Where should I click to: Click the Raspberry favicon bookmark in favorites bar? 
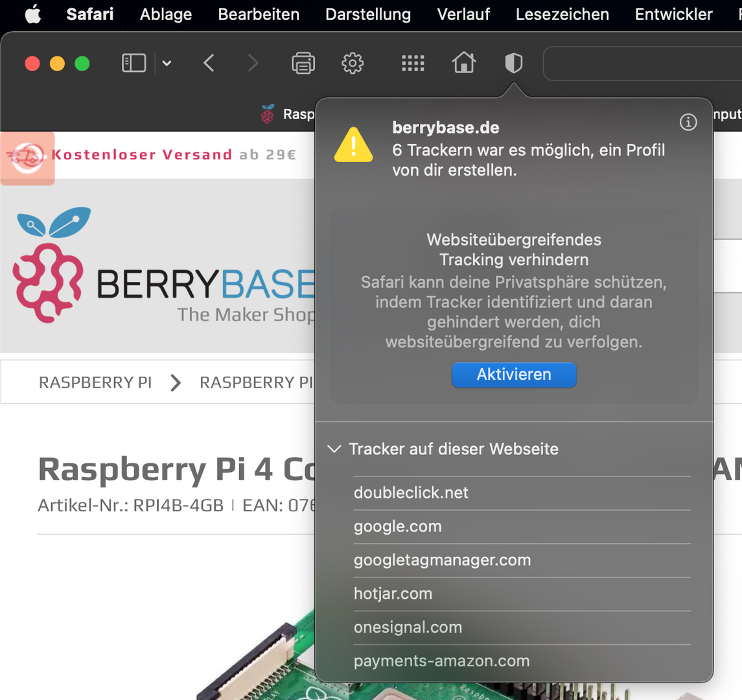pos(268,114)
